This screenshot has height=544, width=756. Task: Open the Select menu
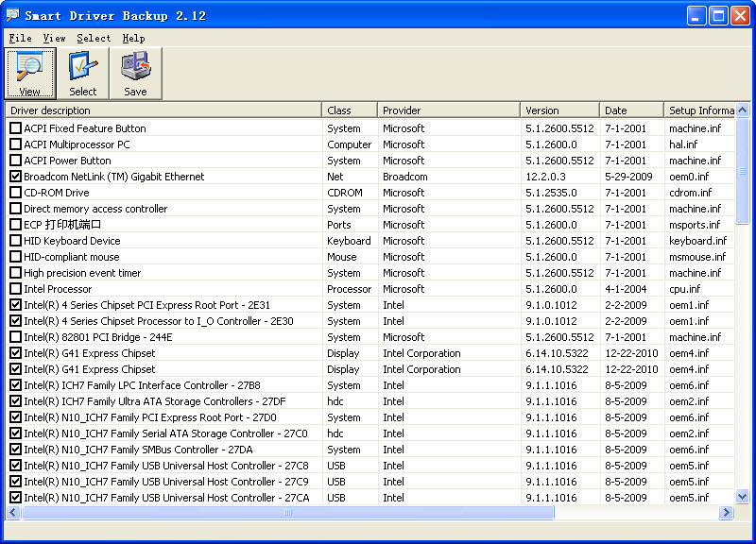click(x=94, y=38)
